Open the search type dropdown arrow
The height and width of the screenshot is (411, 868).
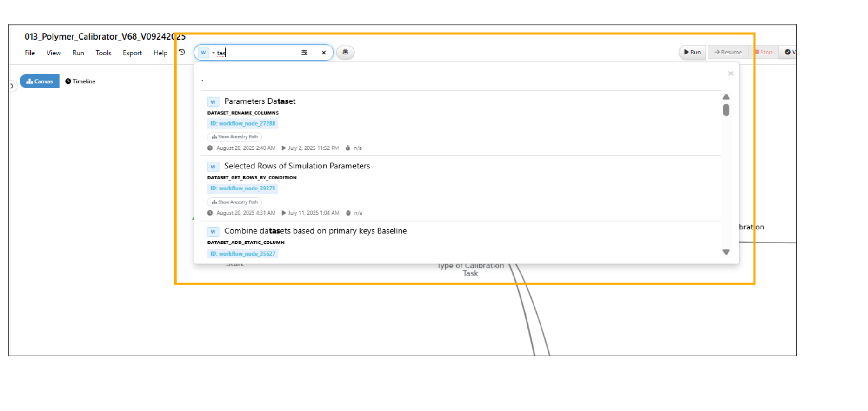(214, 53)
